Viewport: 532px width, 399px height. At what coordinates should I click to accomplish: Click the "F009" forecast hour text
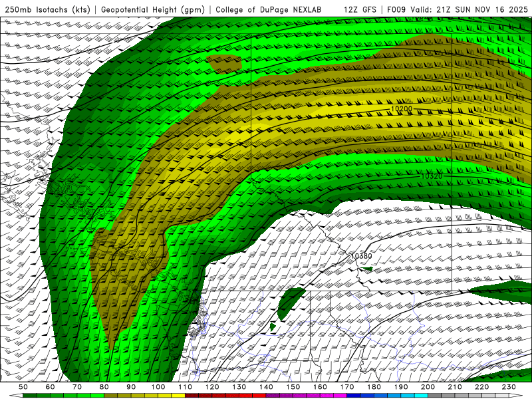point(396,9)
